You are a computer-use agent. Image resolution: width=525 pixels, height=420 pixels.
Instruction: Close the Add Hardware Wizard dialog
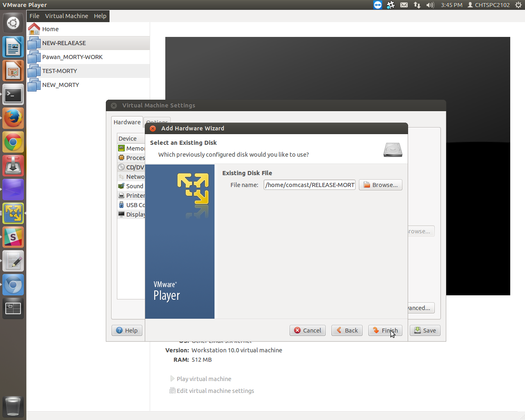click(153, 128)
